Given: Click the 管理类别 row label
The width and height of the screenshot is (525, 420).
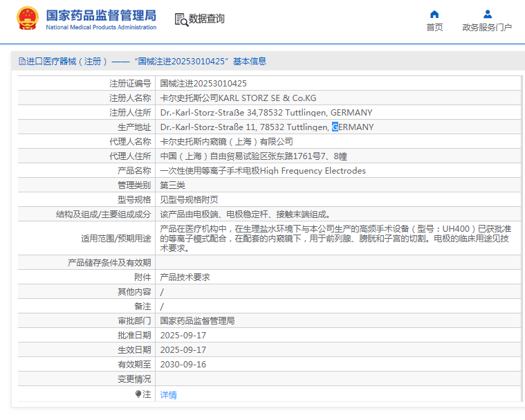Looking at the screenshot, I should [x=134, y=185].
